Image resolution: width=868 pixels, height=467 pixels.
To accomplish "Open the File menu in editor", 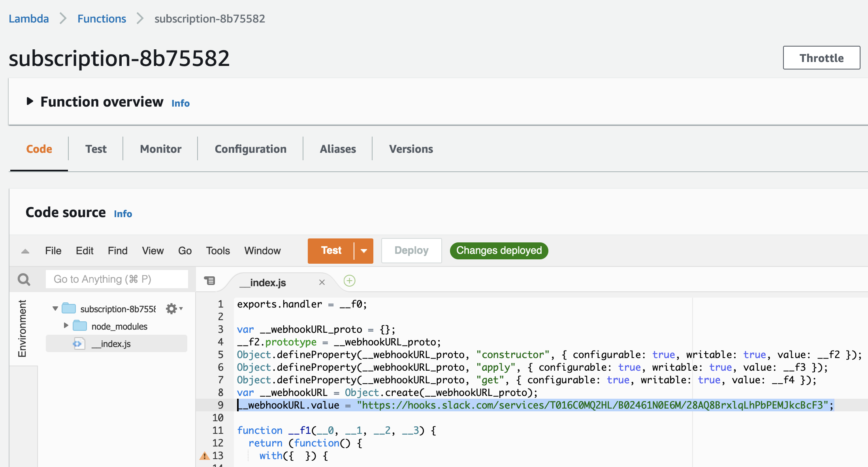I will [53, 251].
